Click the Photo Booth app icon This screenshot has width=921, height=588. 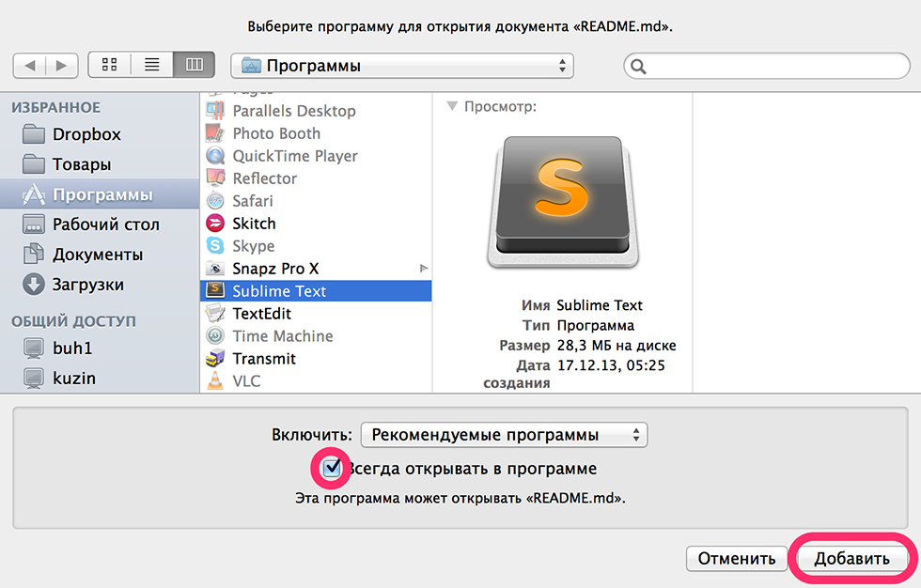(x=215, y=132)
